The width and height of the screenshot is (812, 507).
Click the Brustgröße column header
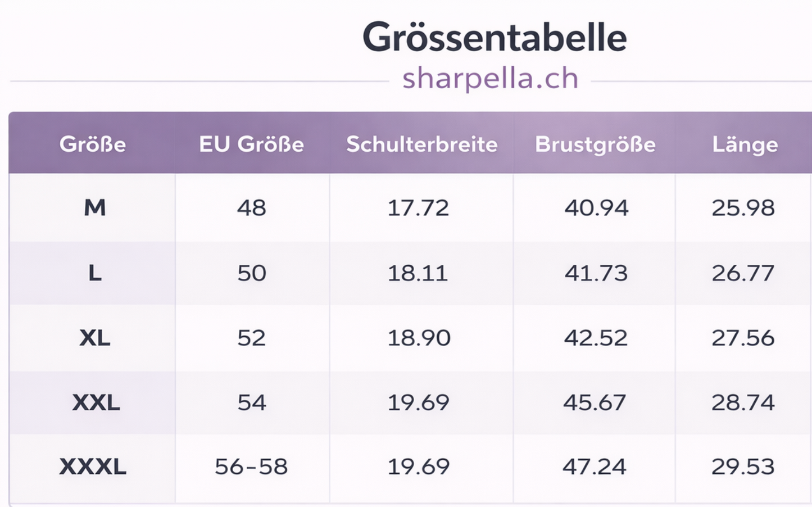(x=595, y=144)
